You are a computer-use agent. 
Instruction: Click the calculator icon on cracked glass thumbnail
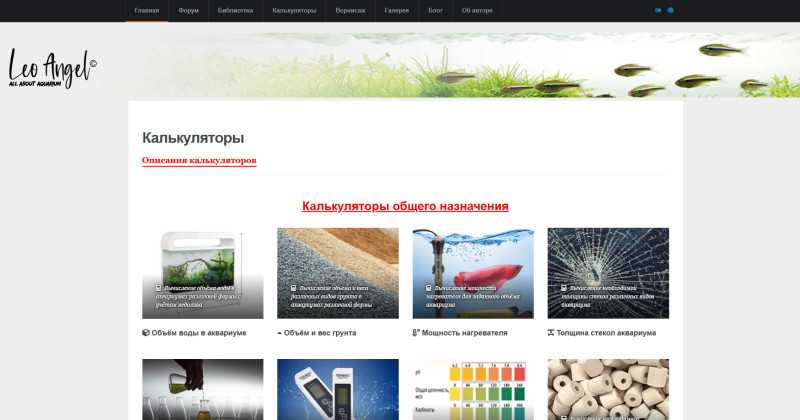(564, 288)
